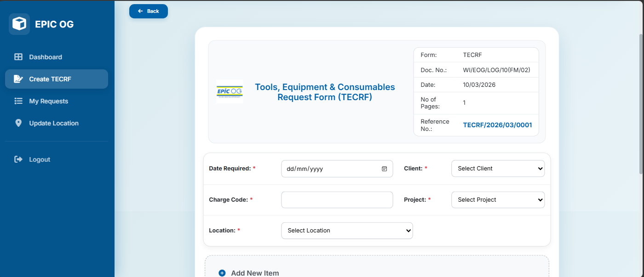The height and width of the screenshot is (277, 644).
Task: Focus the Date Required date field
Action: pyautogui.click(x=337, y=169)
